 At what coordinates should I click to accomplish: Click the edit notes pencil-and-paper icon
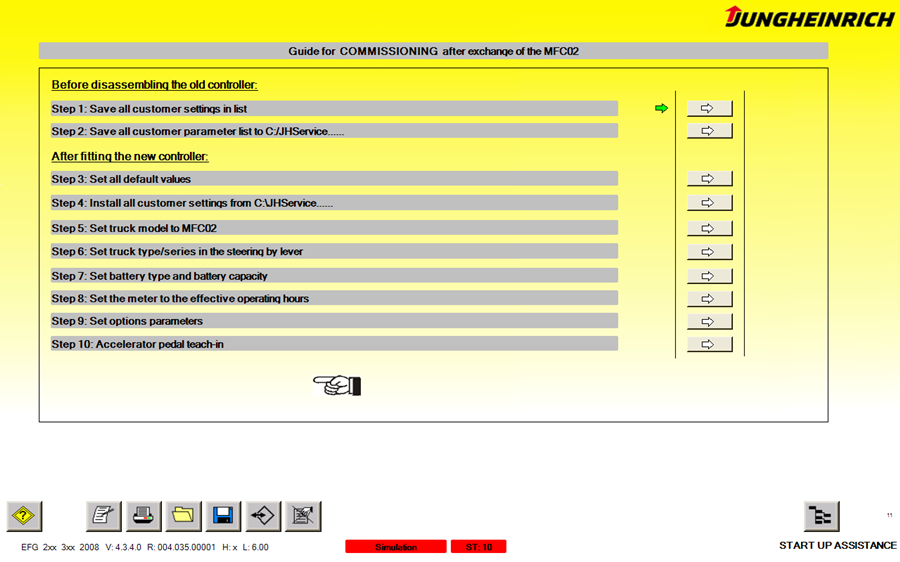[x=103, y=516]
